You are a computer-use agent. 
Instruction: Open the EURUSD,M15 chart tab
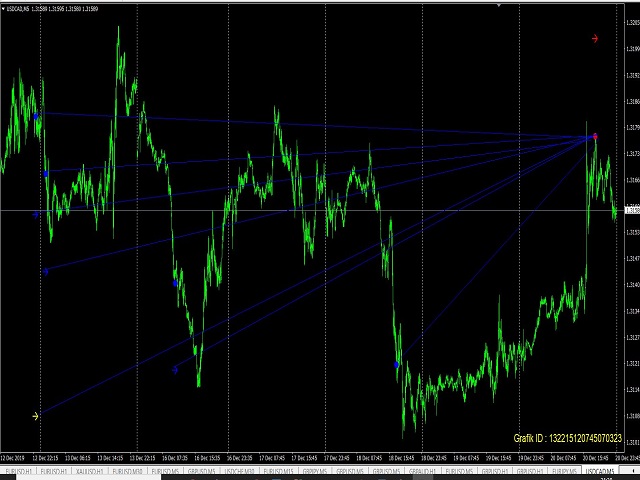pyautogui.click(x=278, y=471)
